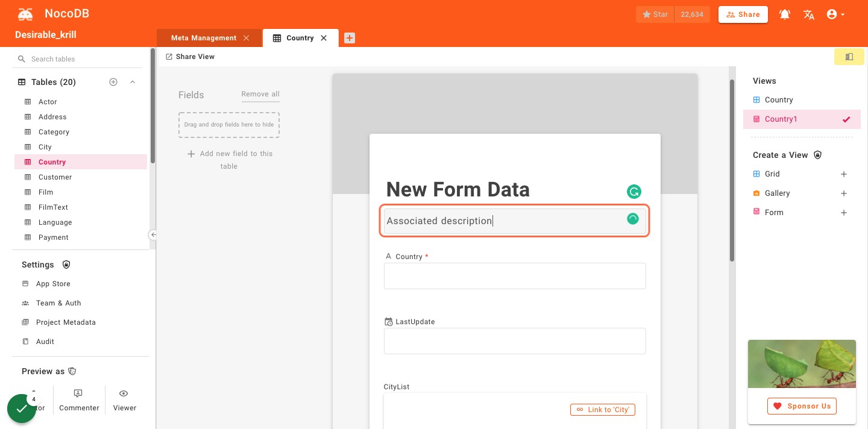Viewport: 868px width, 429px height.
Task: Click the LastUpdate input field
Action: point(515,341)
